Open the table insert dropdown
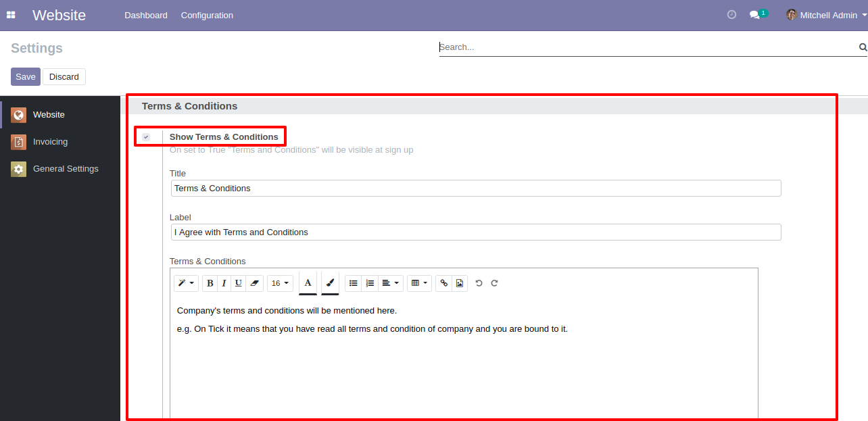The height and width of the screenshot is (421, 868). pyautogui.click(x=419, y=283)
